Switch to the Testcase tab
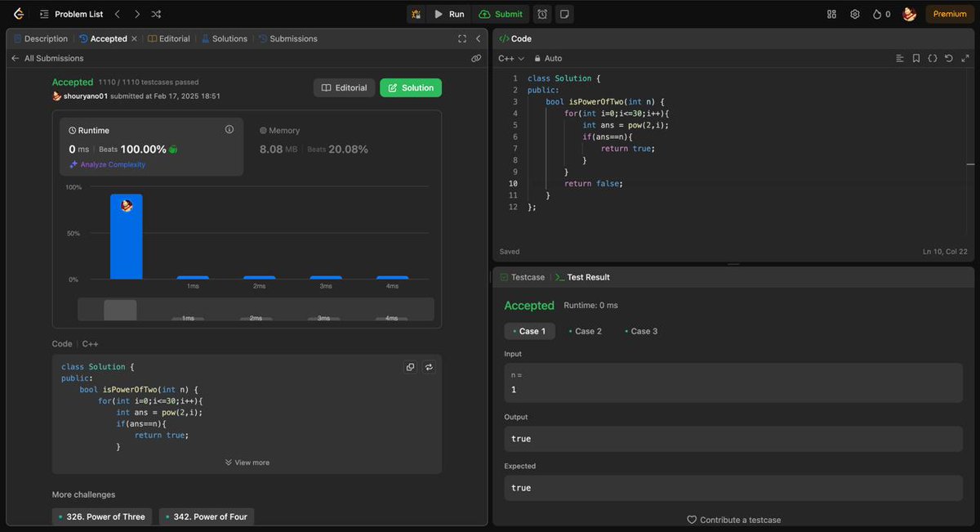 click(x=522, y=277)
